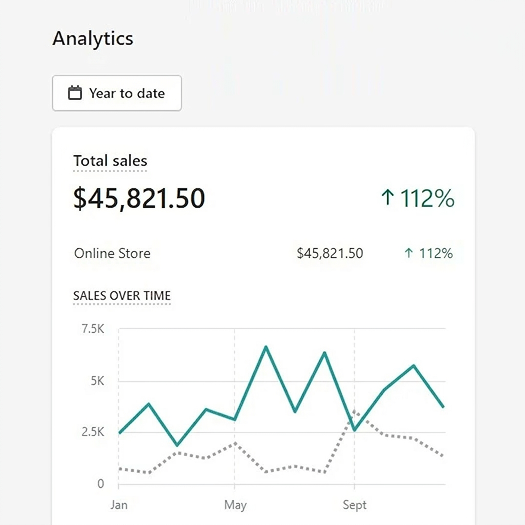Open the Year to date dropdown
The width and height of the screenshot is (525, 525).
pyautogui.click(x=117, y=93)
